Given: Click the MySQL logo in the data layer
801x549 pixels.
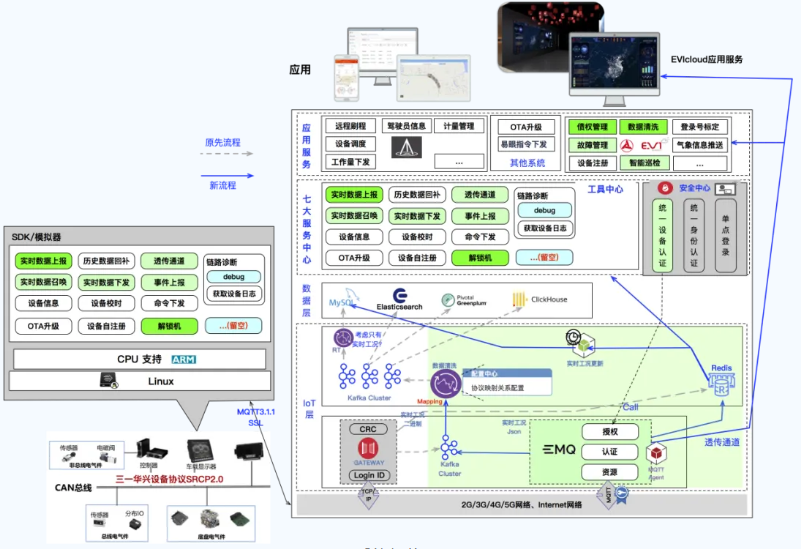Looking at the screenshot, I should 343,299.
